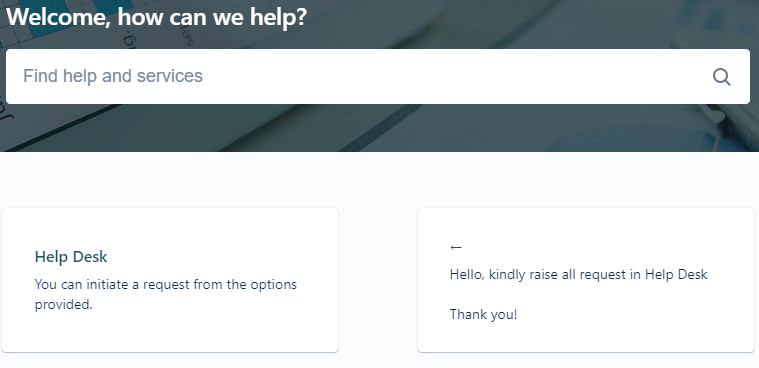Focus the Find help and services field
759x368 pixels.
(x=378, y=77)
